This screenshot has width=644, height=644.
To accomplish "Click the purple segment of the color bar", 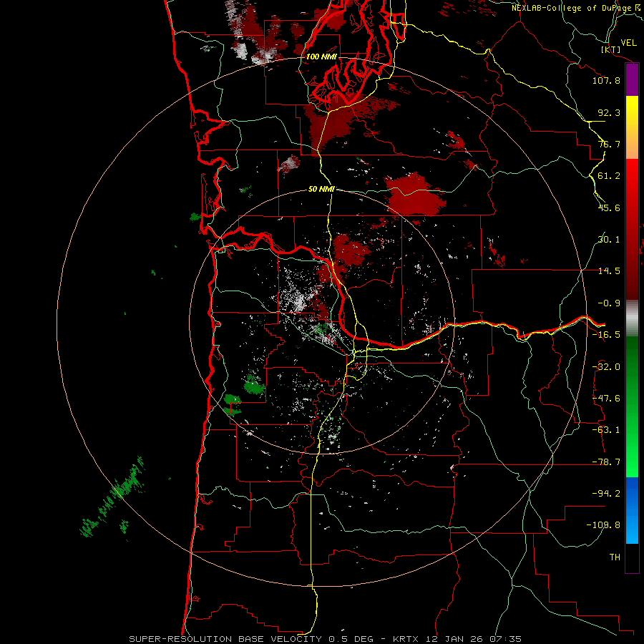I will click(x=632, y=79).
